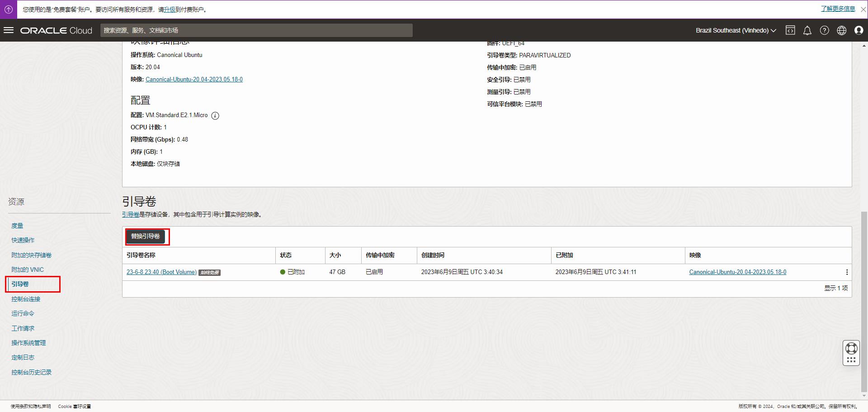Select 度量 in resources sidebar
868x412 pixels.
[17, 226]
